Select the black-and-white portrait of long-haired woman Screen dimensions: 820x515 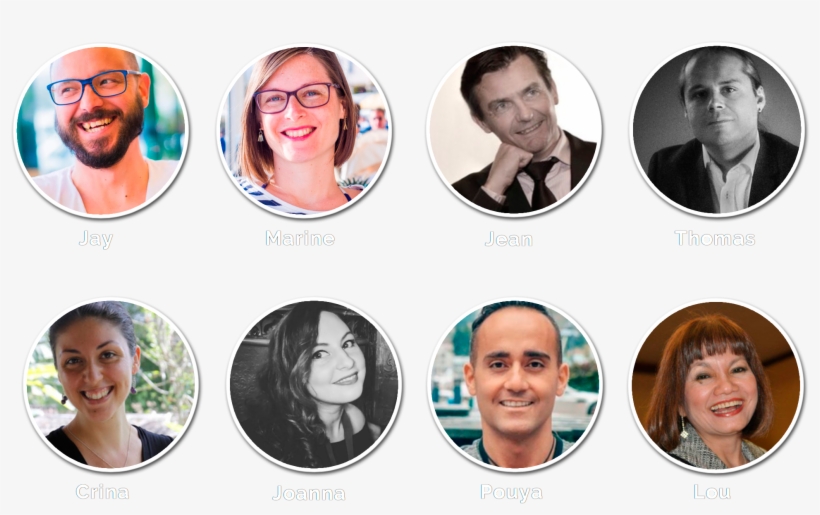click(x=314, y=385)
